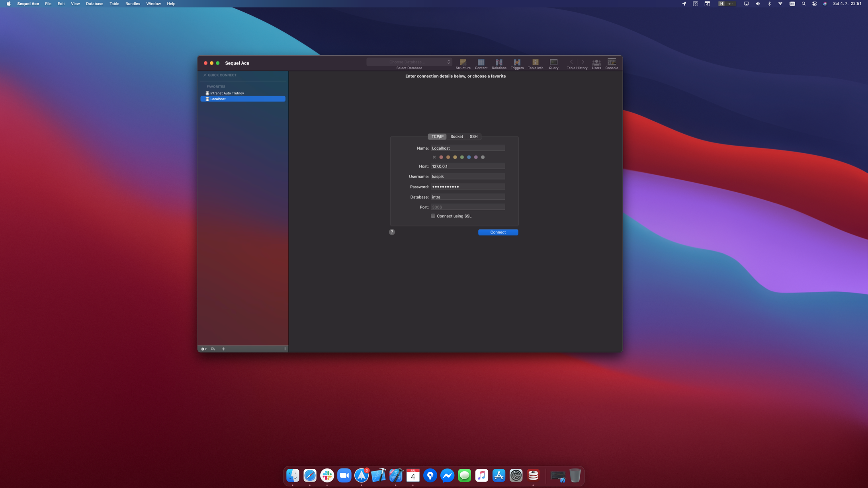Screen dimensions: 868x488
Task: Open the Query editor in toolbar
Action: point(553,64)
